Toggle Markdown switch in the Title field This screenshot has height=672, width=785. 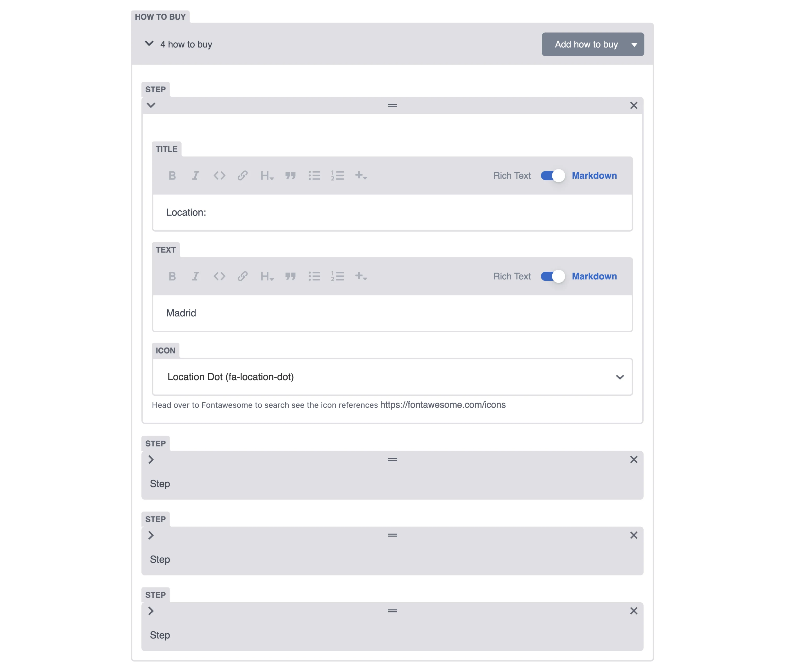pos(552,175)
